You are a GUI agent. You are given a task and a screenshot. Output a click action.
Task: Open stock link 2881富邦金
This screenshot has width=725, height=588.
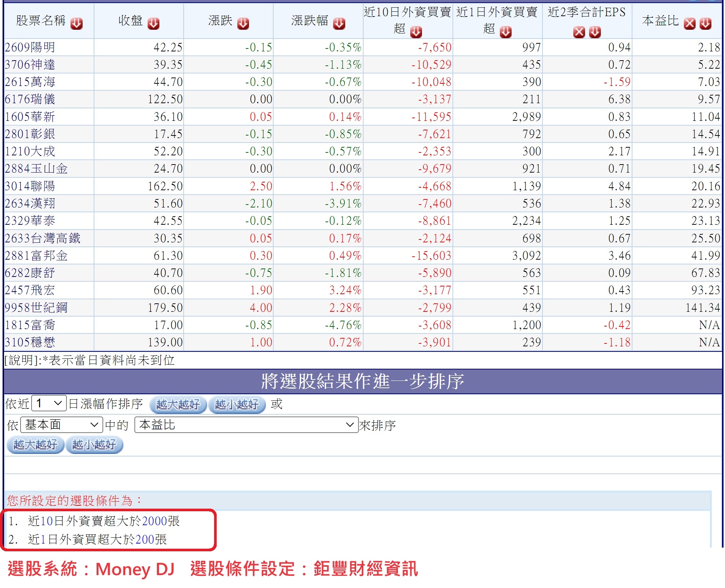(x=36, y=256)
